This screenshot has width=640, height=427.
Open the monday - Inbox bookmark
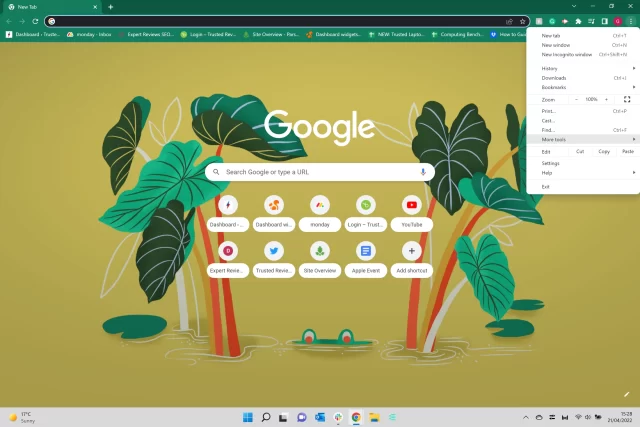pyautogui.click(x=89, y=34)
